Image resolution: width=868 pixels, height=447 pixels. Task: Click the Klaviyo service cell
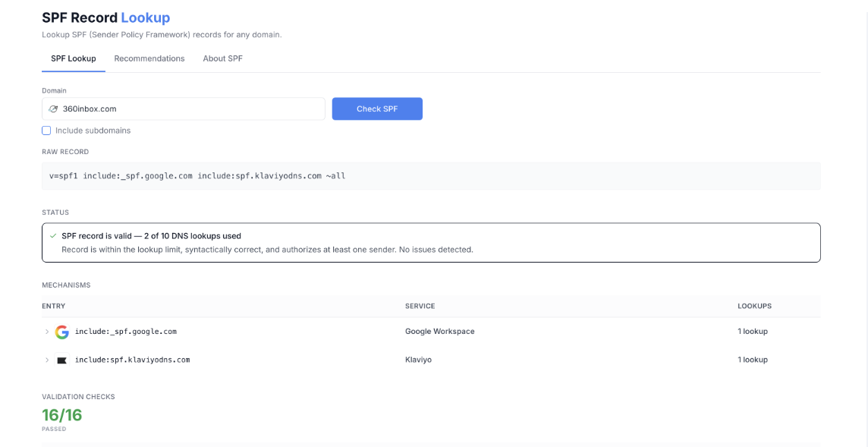click(x=418, y=360)
